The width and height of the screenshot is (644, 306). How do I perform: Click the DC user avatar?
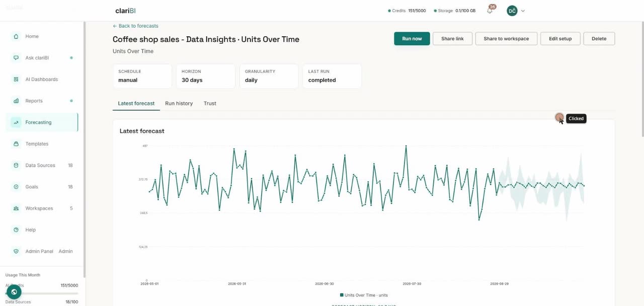click(512, 11)
